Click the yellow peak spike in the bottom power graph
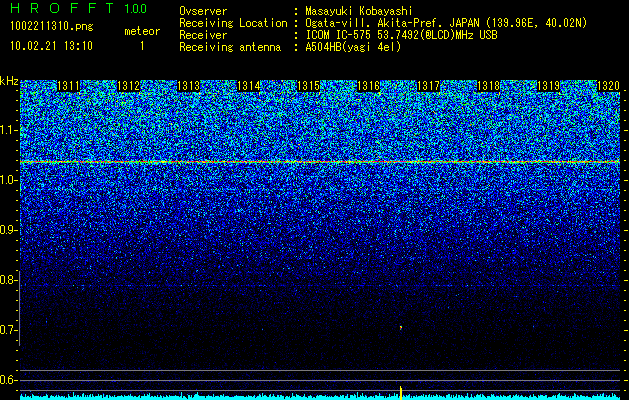629x400 pixels. [401, 392]
